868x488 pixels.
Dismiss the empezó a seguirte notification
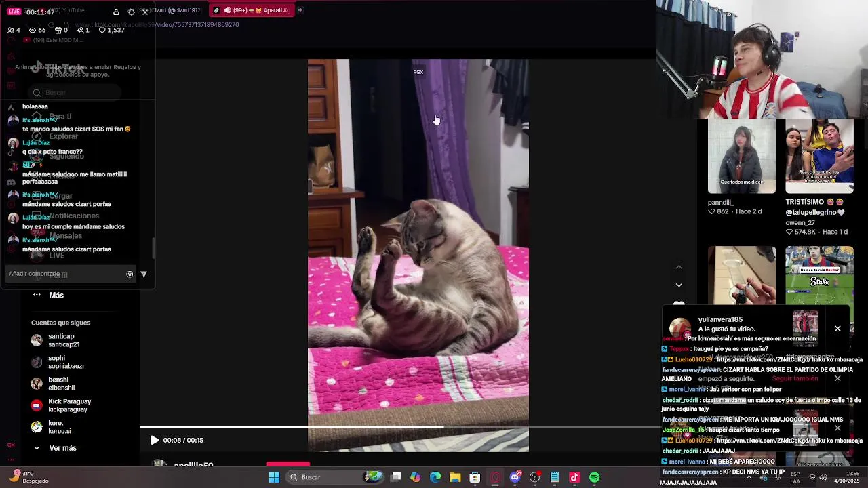(837, 378)
